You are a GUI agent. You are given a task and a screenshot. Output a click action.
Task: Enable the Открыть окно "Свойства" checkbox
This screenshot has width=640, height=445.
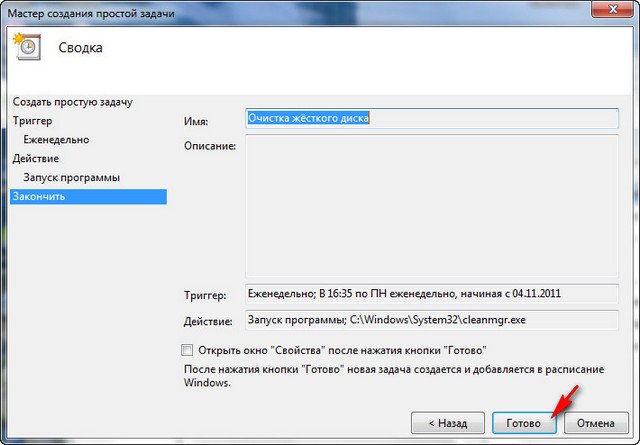click(x=187, y=350)
